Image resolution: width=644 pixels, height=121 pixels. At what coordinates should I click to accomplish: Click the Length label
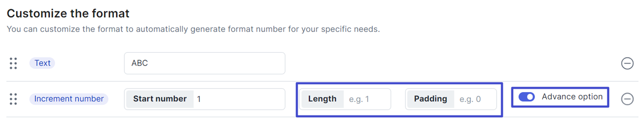tap(322, 99)
